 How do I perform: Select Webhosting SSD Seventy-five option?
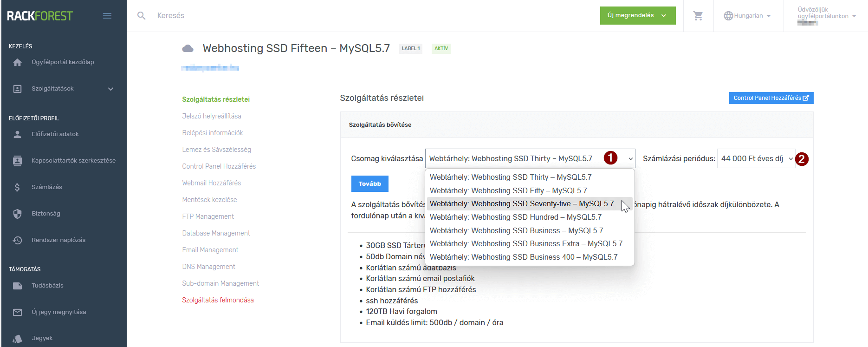[521, 204]
